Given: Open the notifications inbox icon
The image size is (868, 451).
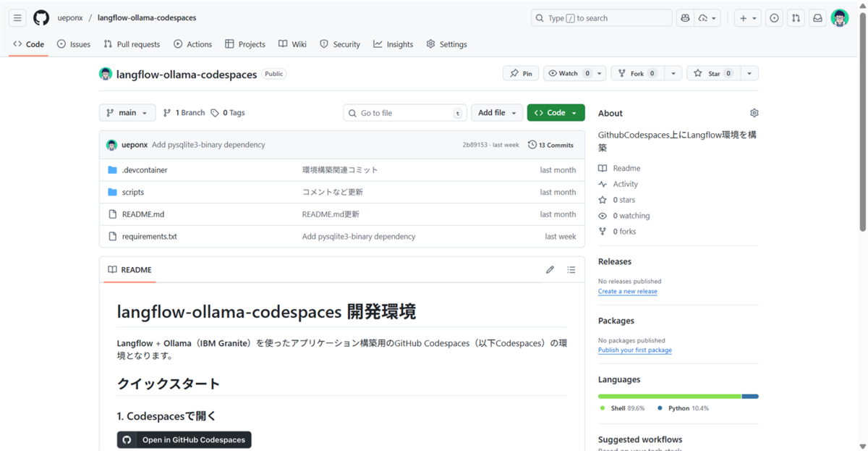Looking at the screenshot, I should pos(817,18).
